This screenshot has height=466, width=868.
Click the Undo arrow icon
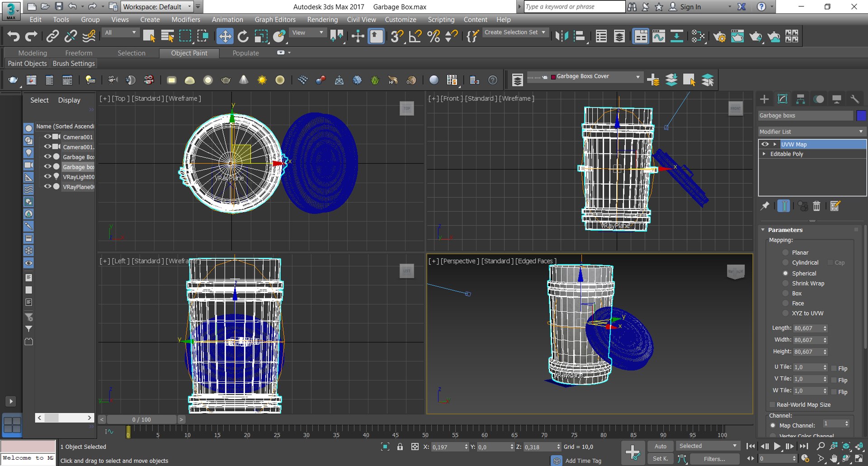click(x=14, y=36)
